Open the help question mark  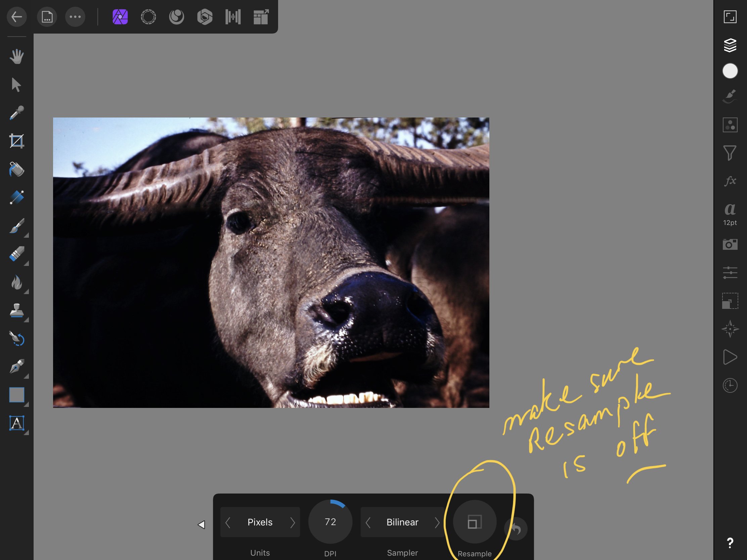730,543
